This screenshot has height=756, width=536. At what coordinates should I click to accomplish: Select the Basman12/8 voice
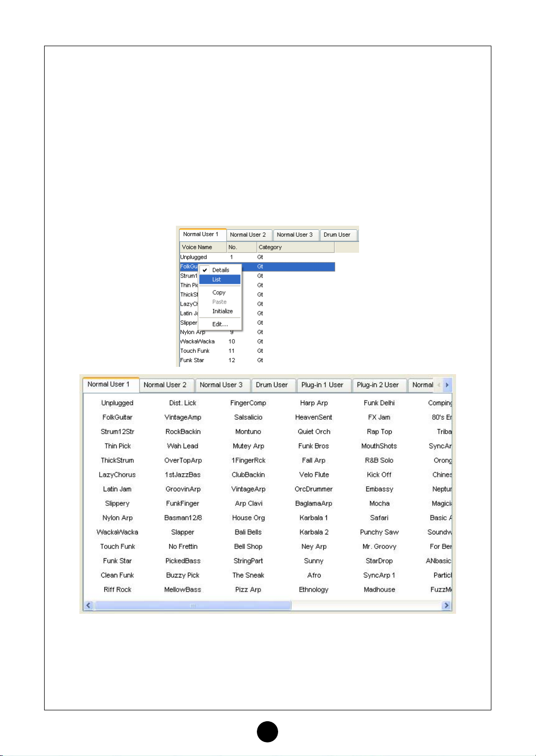(x=183, y=518)
